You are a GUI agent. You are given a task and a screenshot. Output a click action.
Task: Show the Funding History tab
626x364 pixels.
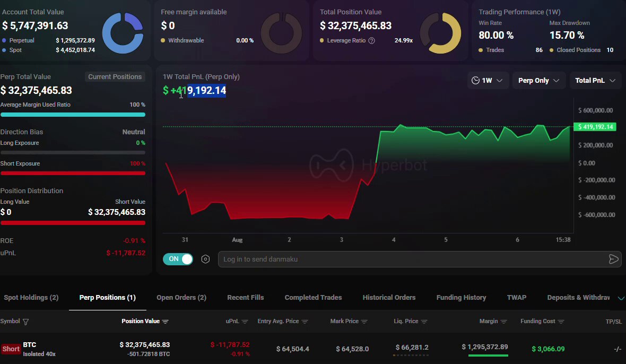(x=461, y=297)
